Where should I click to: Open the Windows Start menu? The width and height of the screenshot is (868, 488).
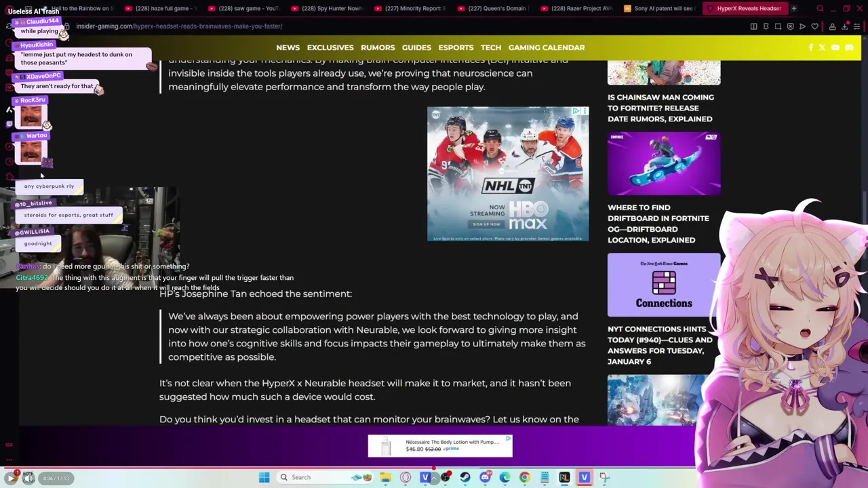click(264, 477)
